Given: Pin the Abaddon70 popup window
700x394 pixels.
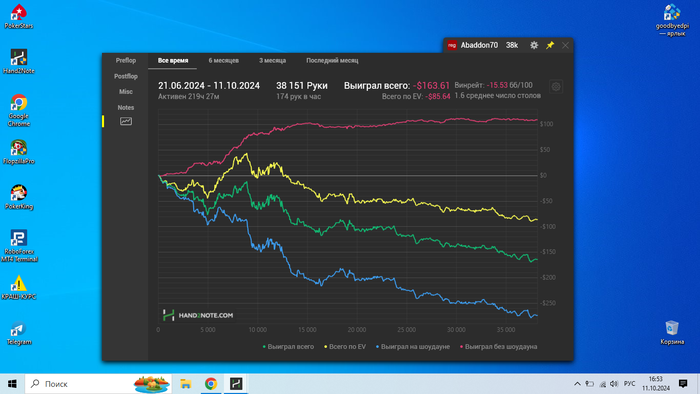Looking at the screenshot, I should [x=550, y=45].
